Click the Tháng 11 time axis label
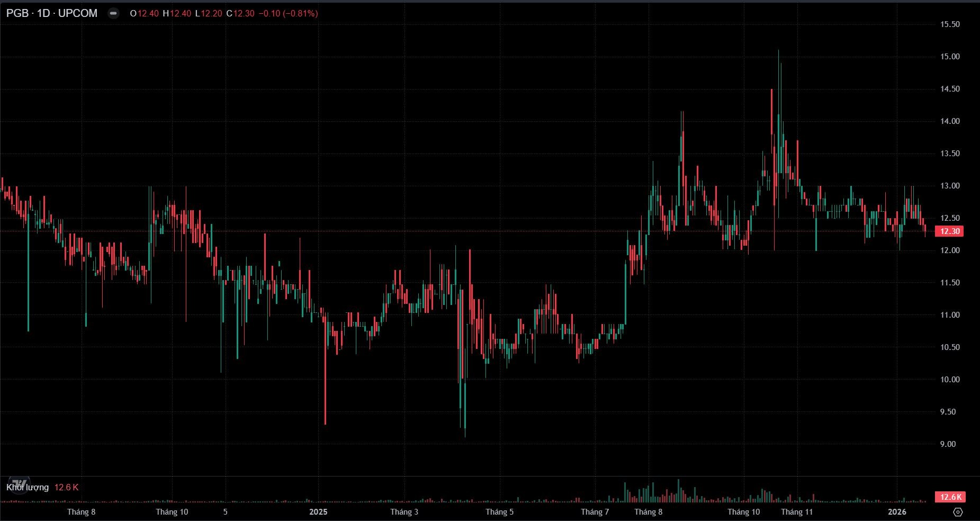This screenshot has width=980, height=521. point(796,512)
